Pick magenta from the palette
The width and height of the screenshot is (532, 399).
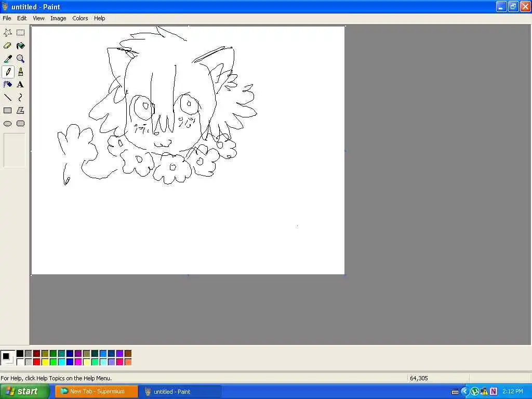coord(78,362)
